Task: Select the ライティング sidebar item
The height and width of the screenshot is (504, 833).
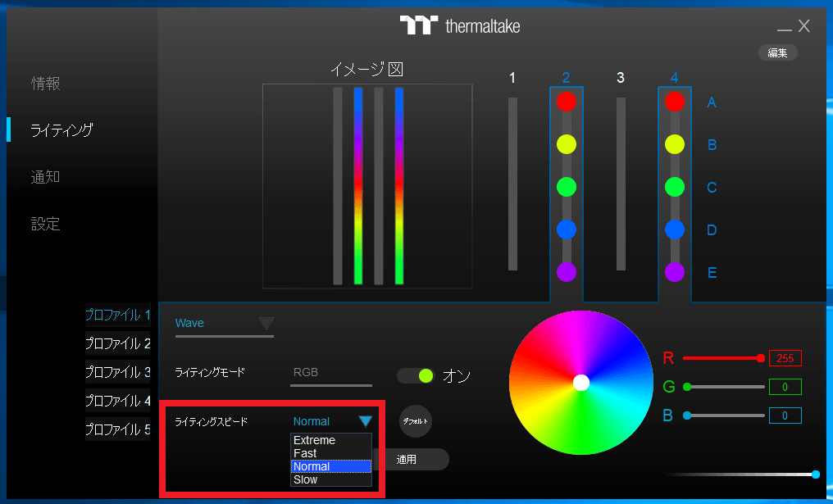Action: point(61,130)
